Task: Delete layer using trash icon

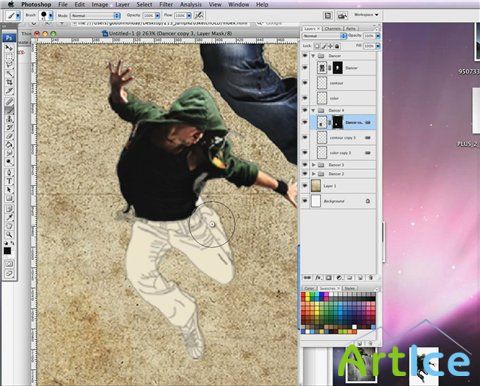Action: click(370, 277)
